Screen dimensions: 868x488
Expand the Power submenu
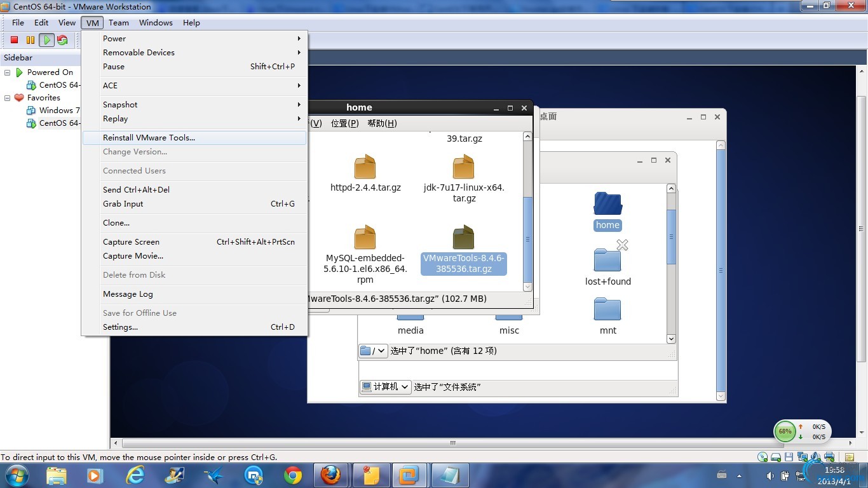194,38
